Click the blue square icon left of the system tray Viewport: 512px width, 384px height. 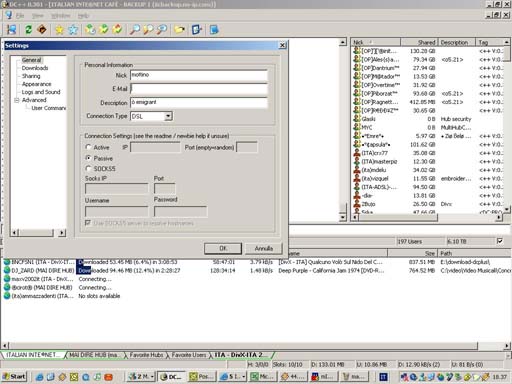384,377
